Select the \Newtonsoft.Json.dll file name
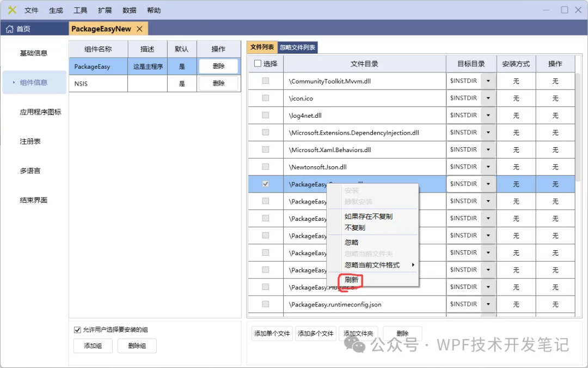 pos(317,167)
